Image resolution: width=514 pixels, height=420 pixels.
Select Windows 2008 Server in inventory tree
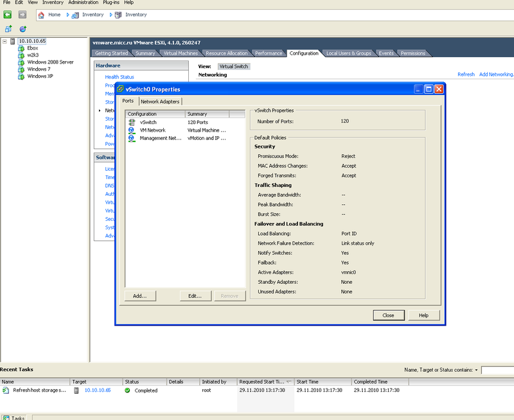[50, 62]
